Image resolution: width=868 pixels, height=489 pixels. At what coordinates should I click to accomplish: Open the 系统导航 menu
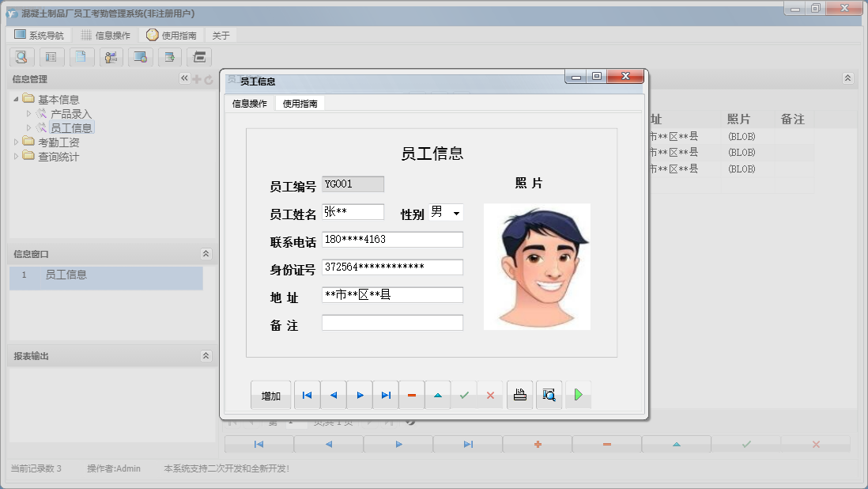[41, 34]
